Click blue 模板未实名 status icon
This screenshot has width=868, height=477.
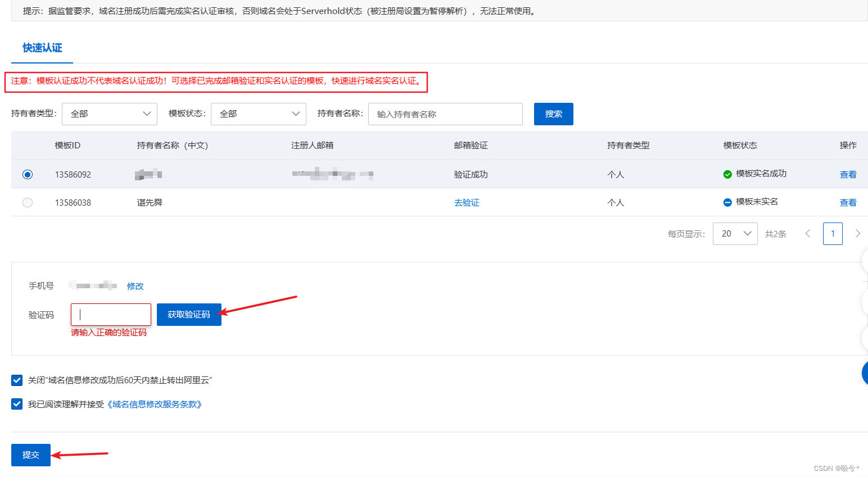tap(727, 202)
